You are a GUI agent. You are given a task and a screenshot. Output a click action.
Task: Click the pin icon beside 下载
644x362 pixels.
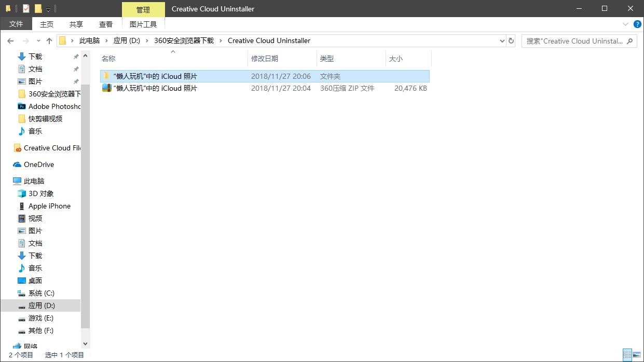click(x=76, y=57)
